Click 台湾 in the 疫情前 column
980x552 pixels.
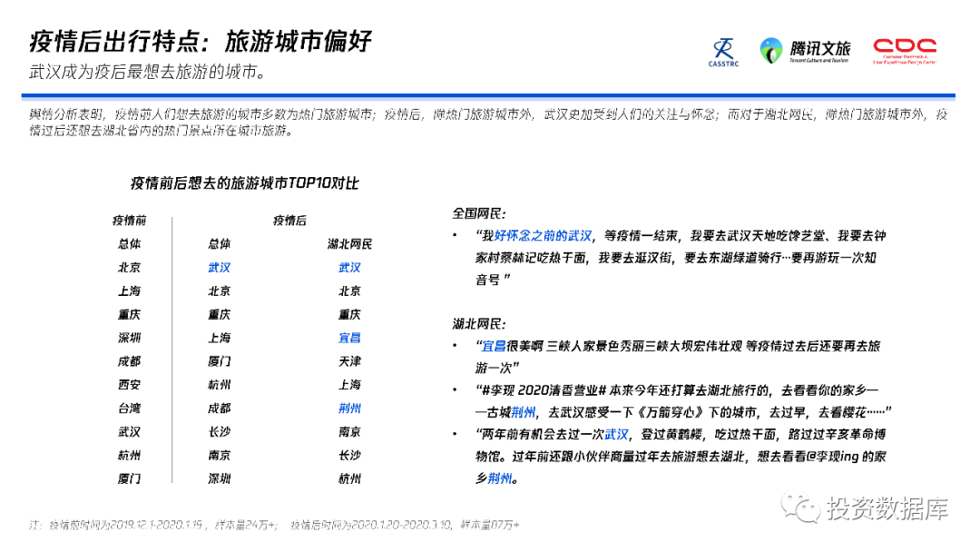click(130, 409)
